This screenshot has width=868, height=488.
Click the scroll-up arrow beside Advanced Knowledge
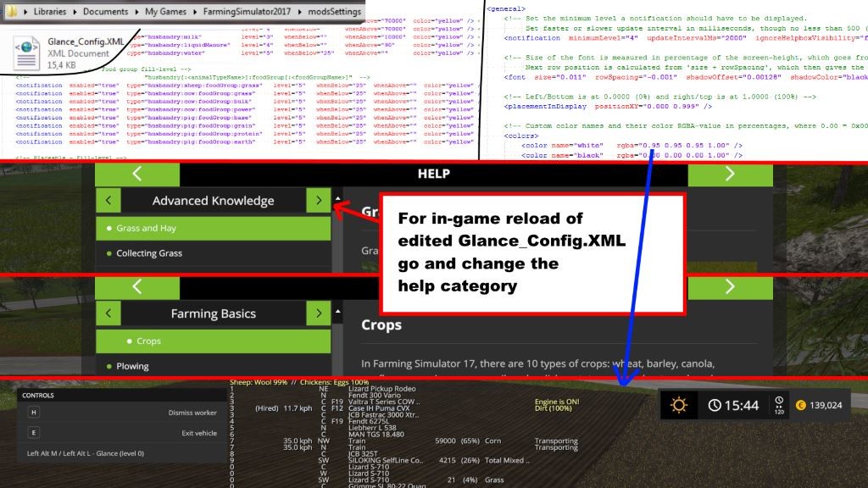click(338, 198)
